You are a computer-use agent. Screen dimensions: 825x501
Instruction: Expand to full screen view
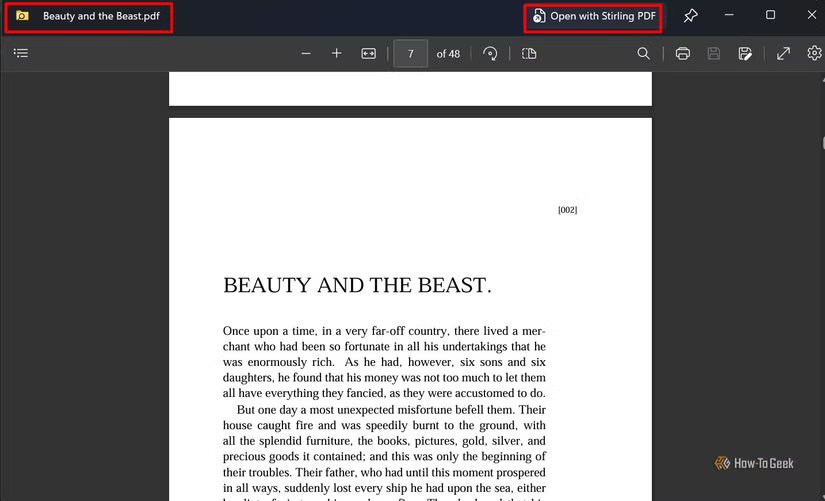783,53
